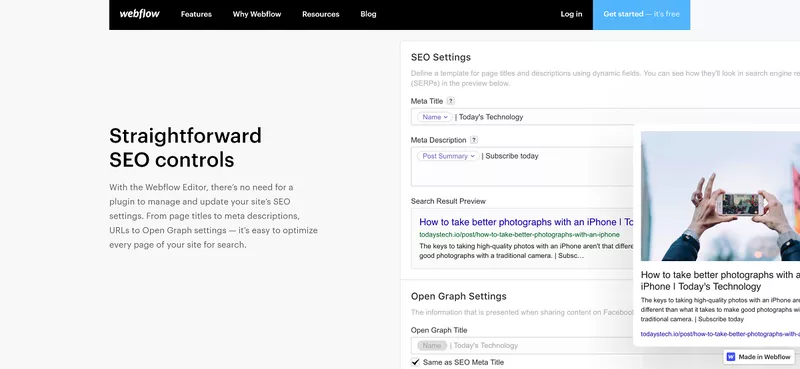Click the green todaystech.io preview URL
Viewport: 800px width, 369px height.
point(519,235)
